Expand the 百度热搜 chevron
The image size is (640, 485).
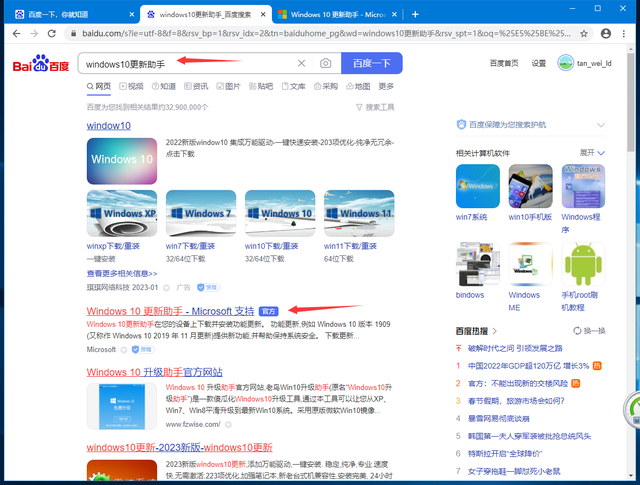pos(494,331)
